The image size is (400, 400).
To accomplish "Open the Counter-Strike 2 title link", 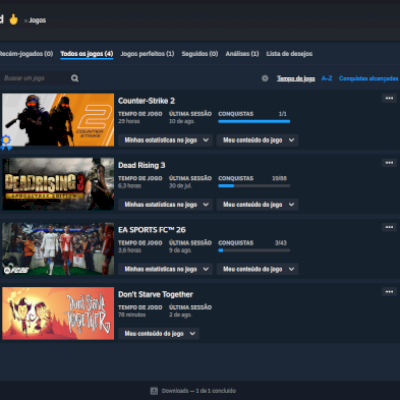I will 146,101.
